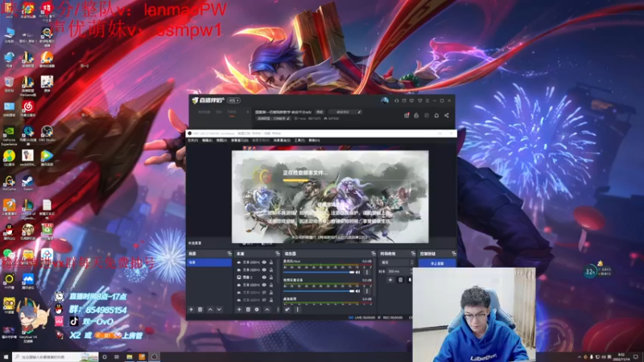Viewport: 644px width, 362px height.
Task: Open Task View from the taskbar
Action: (x=117, y=357)
